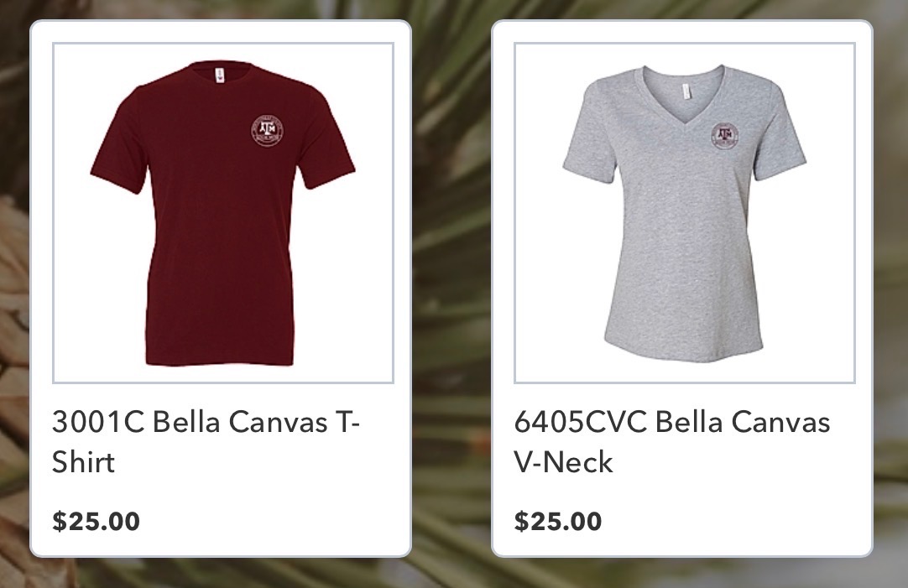Click the word 'Shirt' in left product title

pyautogui.click(x=83, y=461)
